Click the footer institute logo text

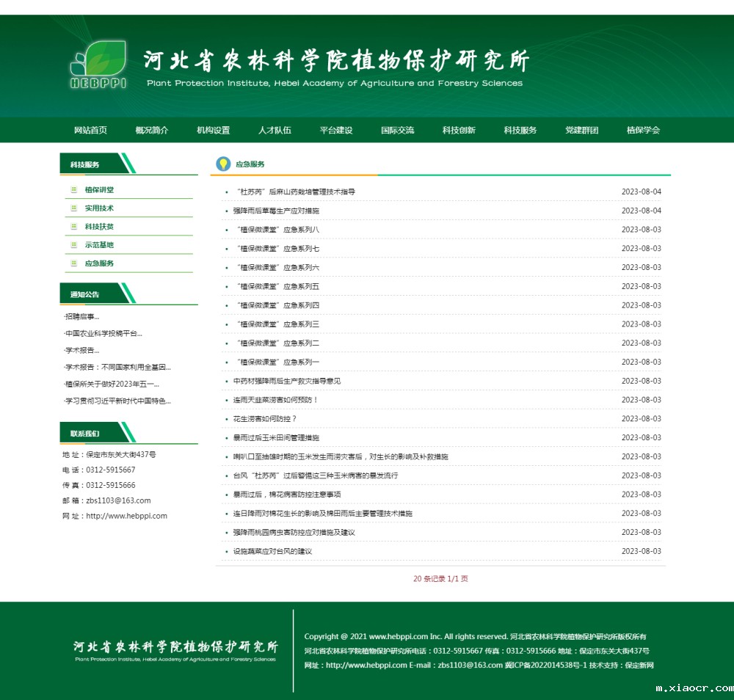(x=175, y=649)
